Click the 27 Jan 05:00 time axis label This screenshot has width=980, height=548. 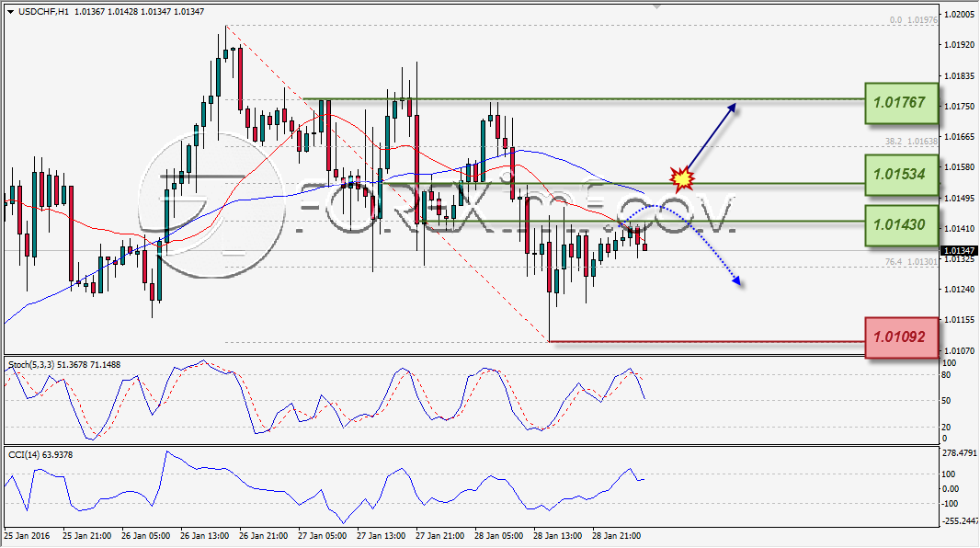322,536
